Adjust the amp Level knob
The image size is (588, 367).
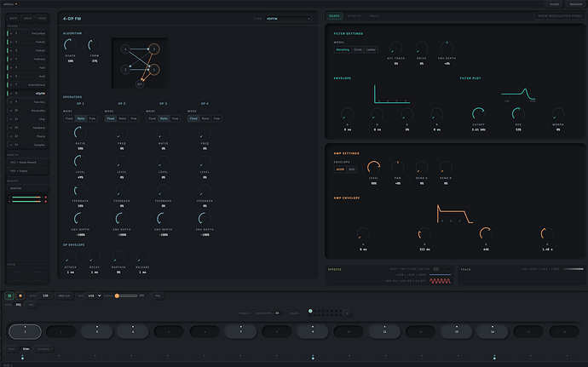pyautogui.click(x=374, y=168)
